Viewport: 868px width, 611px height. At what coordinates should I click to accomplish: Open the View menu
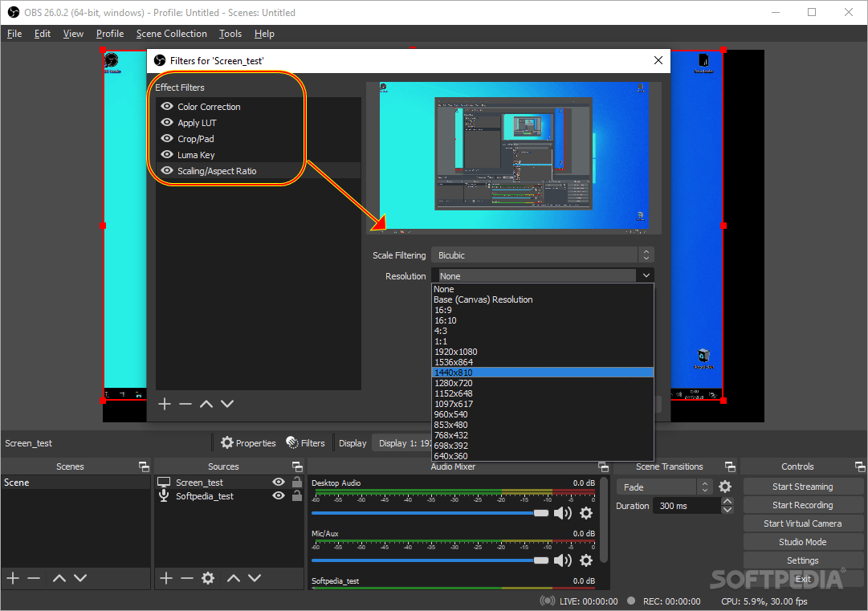click(73, 34)
